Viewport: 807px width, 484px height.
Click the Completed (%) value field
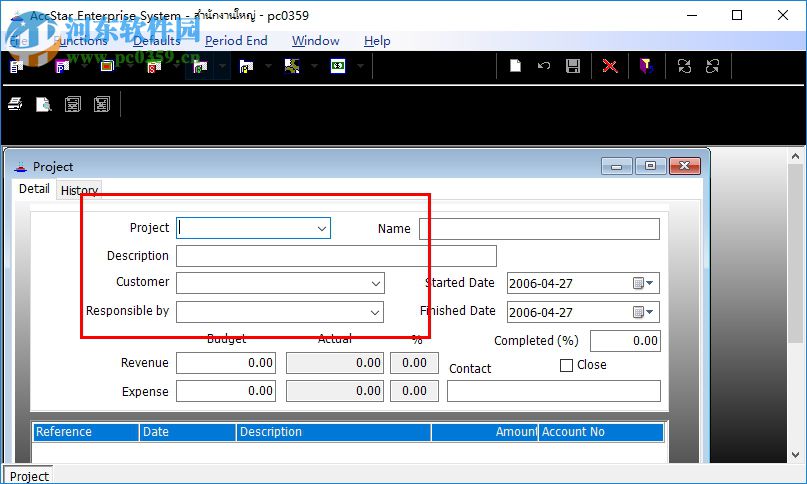(625, 341)
